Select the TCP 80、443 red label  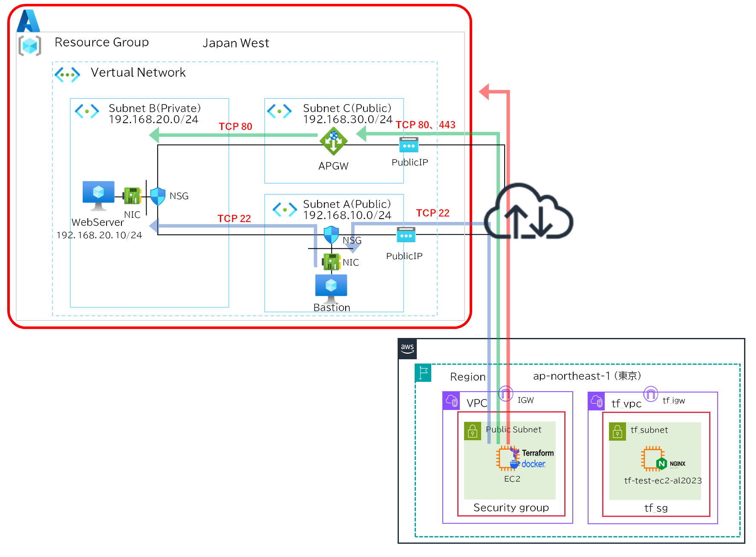click(x=425, y=125)
